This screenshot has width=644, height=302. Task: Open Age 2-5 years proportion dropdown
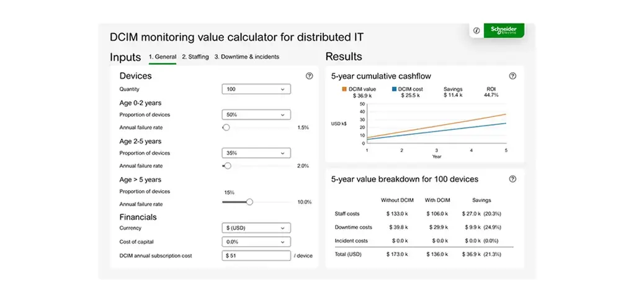[x=256, y=153]
